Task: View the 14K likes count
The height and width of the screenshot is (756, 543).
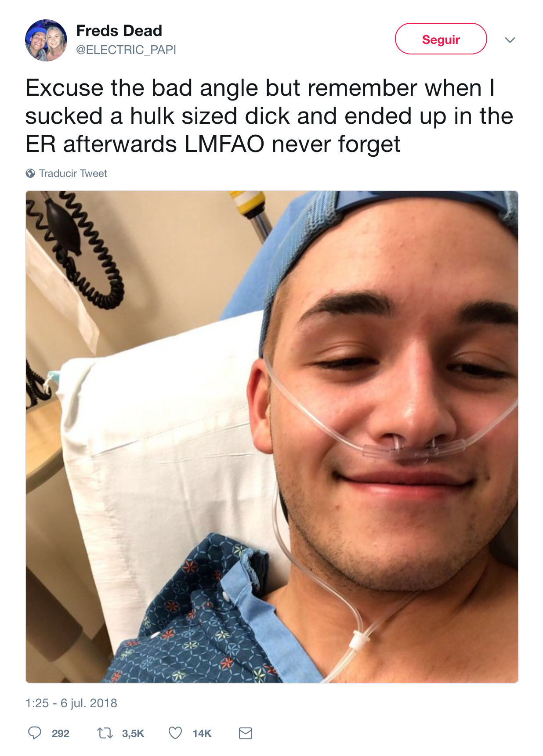Action: click(x=202, y=733)
